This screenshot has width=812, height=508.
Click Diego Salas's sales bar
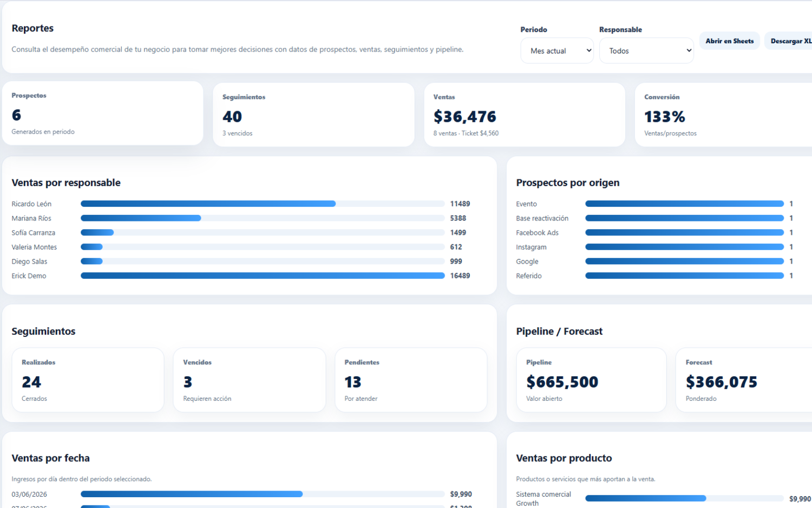pyautogui.click(x=263, y=261)
